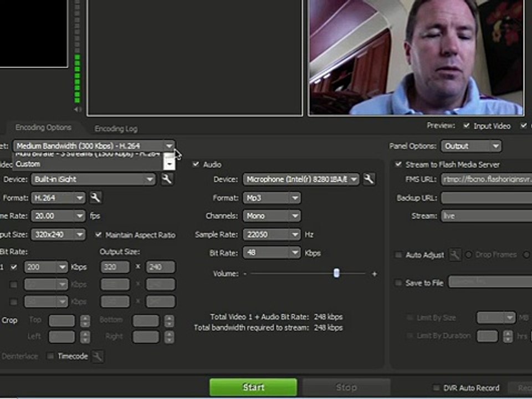This screenshot has height=399, width=532.
Task: Open frame rate 20.00 dropdown
Action: pyautogui.click(x=58, y=216)
